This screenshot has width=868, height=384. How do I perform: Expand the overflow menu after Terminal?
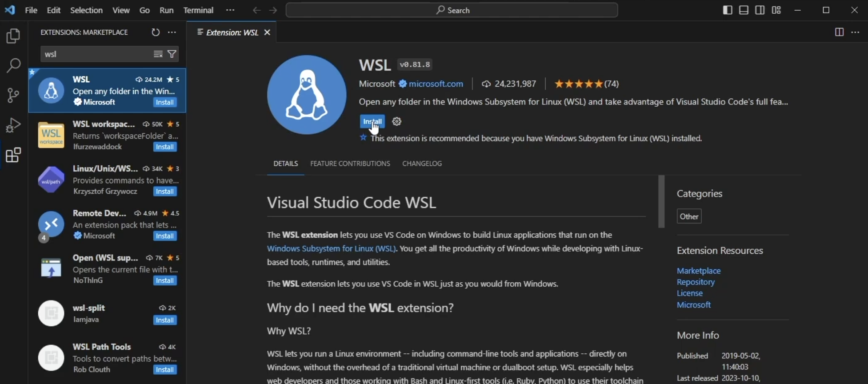pos(230,10)
